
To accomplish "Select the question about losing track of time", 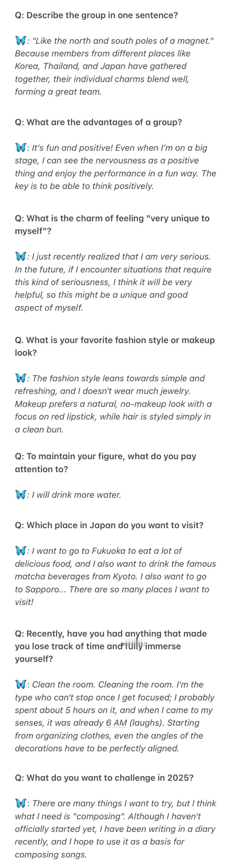I will coord(111,646).
